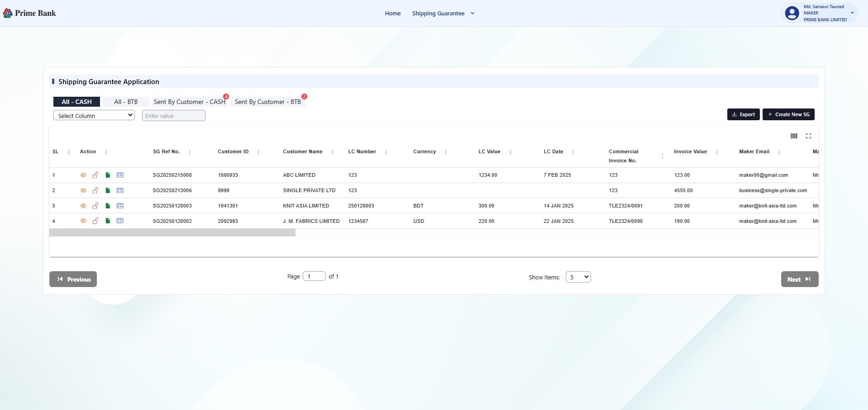Open the Customer Name column options menu
Screen dimensions: 868x410
(333, 152)
